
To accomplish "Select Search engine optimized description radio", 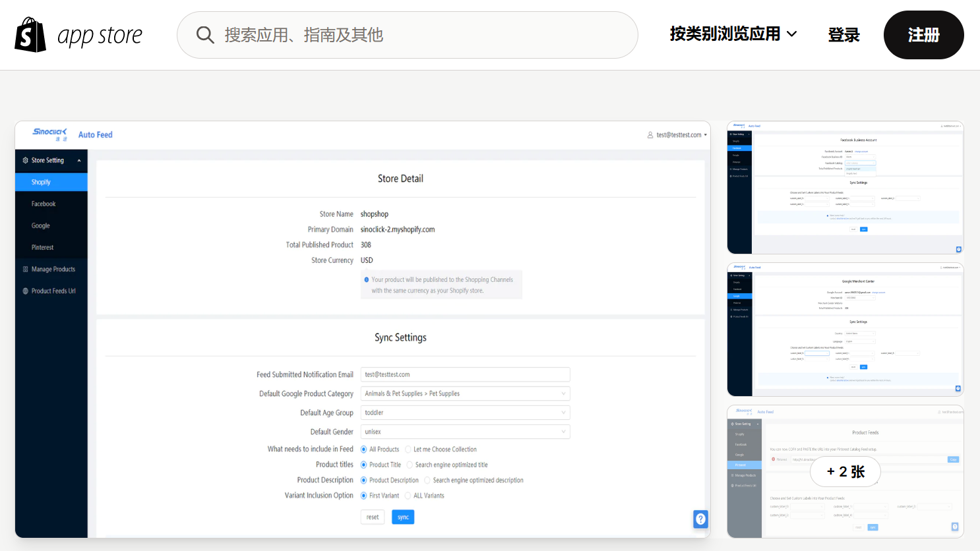I will pos(427,480).
